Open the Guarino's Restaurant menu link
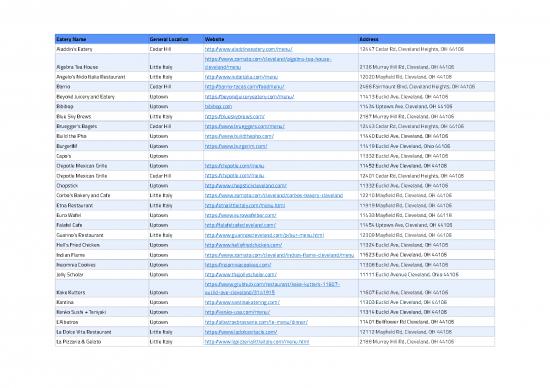The image size is (550, 388). 264,235
